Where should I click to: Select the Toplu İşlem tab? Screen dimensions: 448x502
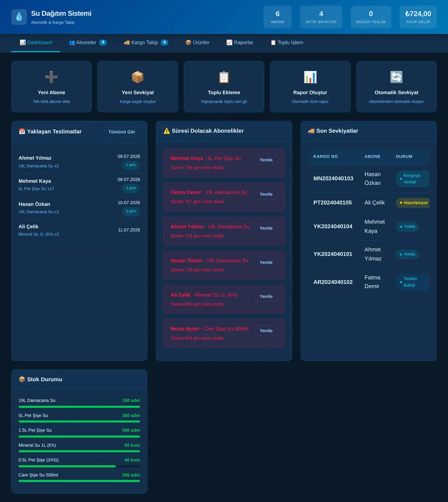[x=287, y=43]
